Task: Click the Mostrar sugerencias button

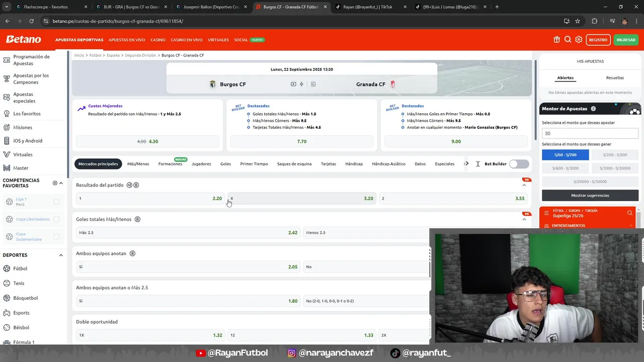Action: pos(590,195)
